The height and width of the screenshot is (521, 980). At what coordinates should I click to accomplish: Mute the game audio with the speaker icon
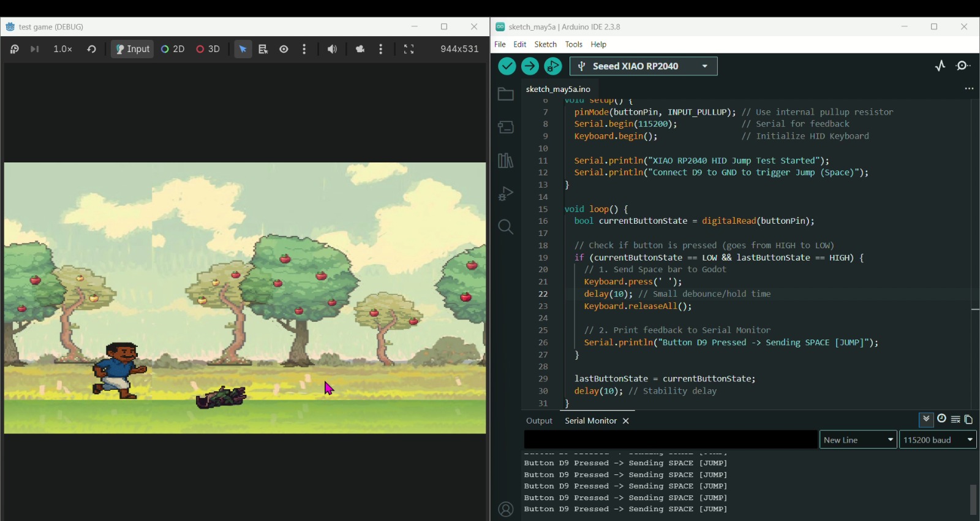pyautogui.click(x=332, y=49)
